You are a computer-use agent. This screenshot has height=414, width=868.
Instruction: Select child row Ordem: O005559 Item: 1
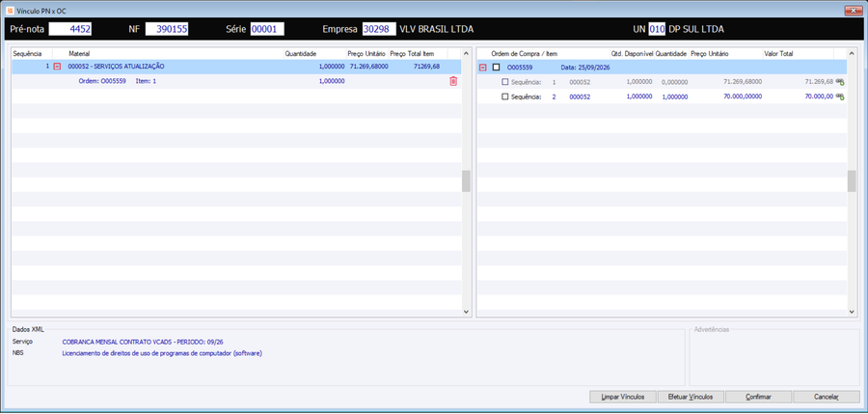click(x=236, y=81)
